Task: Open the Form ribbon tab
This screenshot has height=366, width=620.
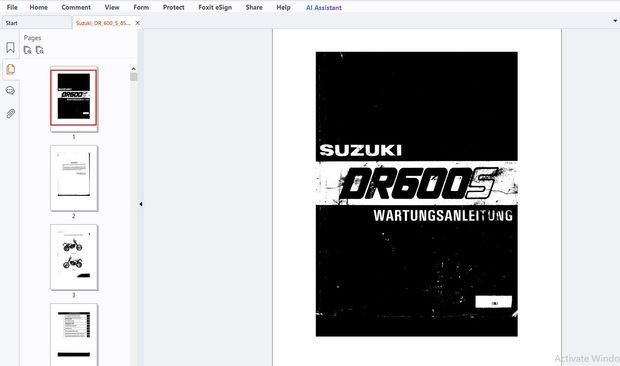Action: (x=141, y=7)
